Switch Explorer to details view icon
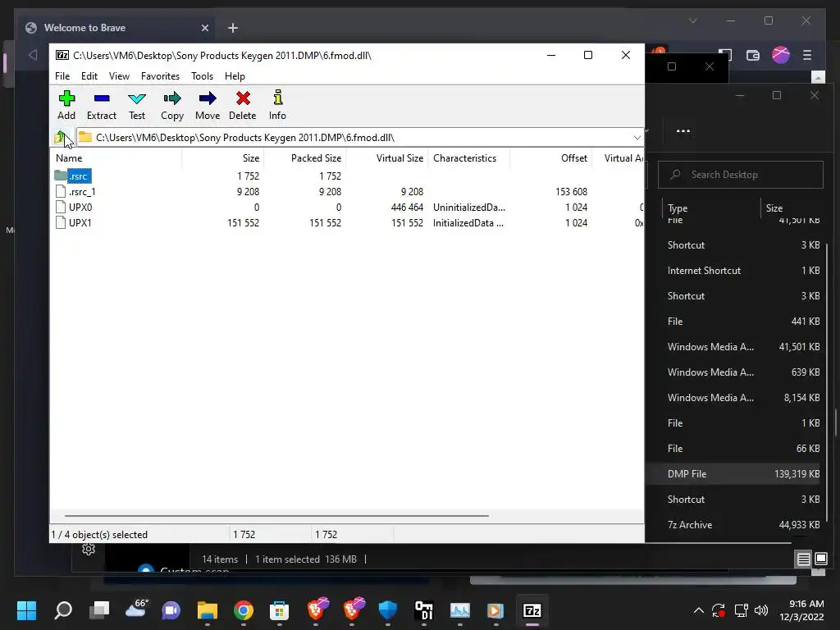Screen dimensions: 840x630 pyautogui.click(x=803, y=559)
